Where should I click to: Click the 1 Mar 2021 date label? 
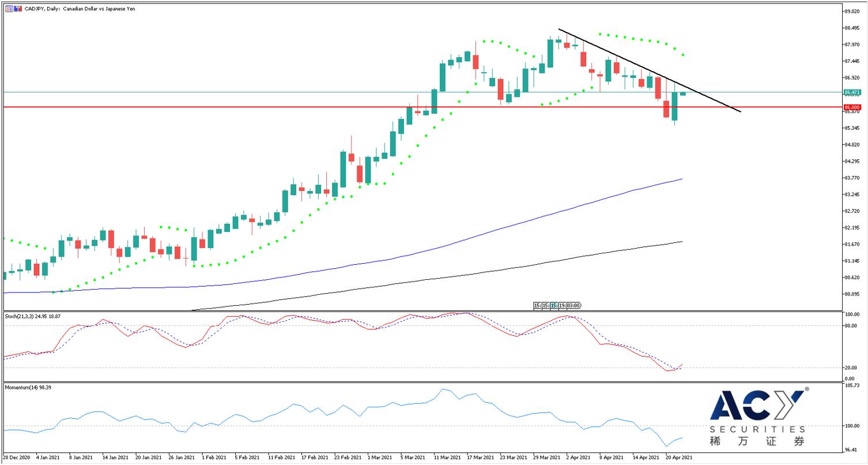pos(379,457)
